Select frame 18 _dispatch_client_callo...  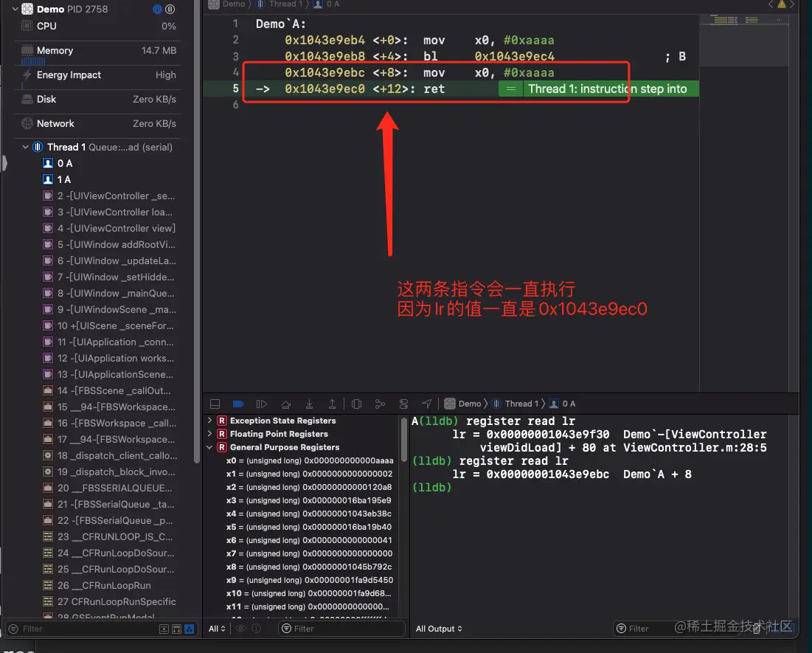pyautogui.click(x=110, y=455)
